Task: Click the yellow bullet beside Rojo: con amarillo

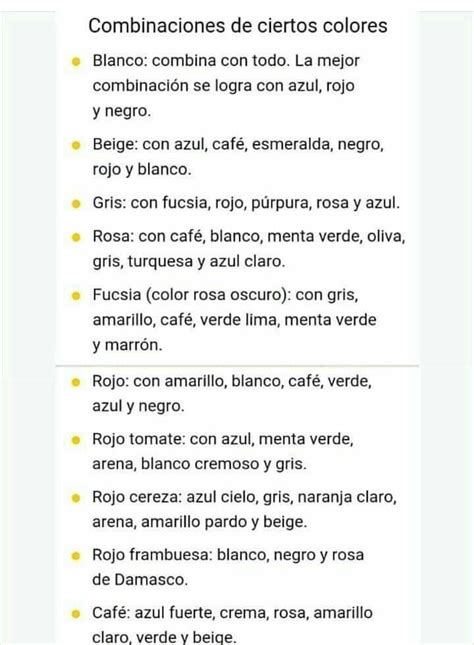Action: (76, 382)
